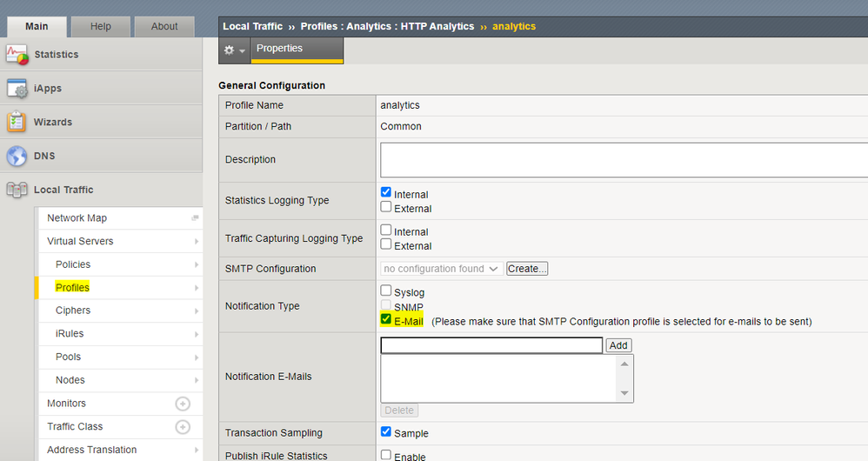This screenshot has width=868, height=461.
Task: Click the Statistics chart icon
Action: pyautogui.click(x=17, y=55)
